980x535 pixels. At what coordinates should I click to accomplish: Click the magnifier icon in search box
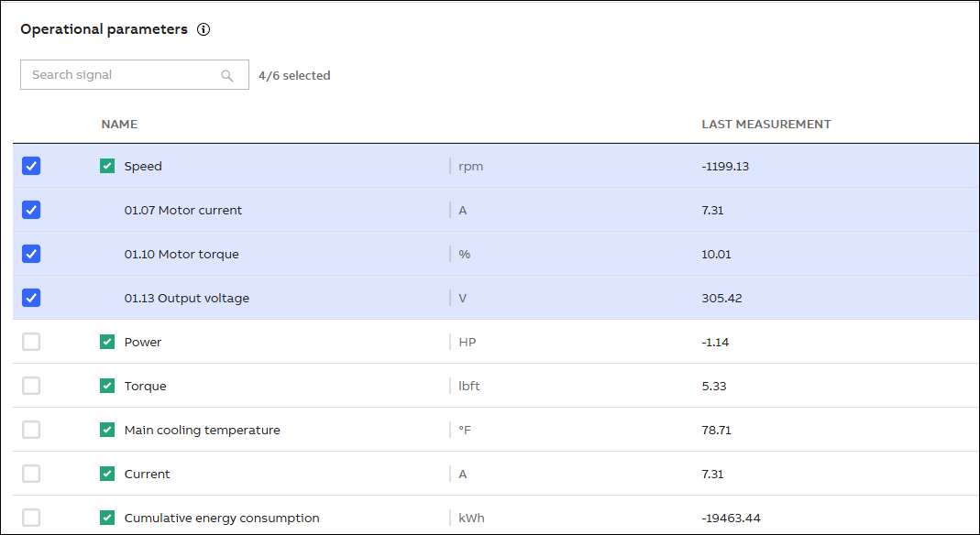pos(227,75)
